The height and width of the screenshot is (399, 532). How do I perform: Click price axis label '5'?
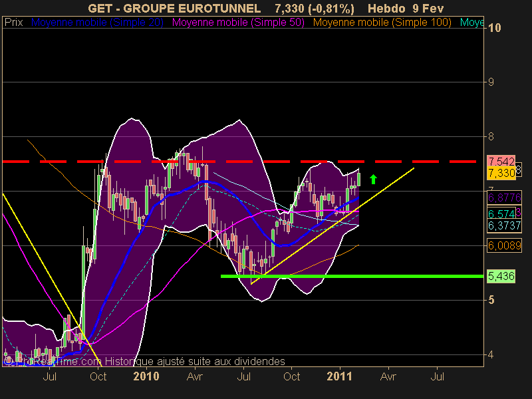coord(491,300)
